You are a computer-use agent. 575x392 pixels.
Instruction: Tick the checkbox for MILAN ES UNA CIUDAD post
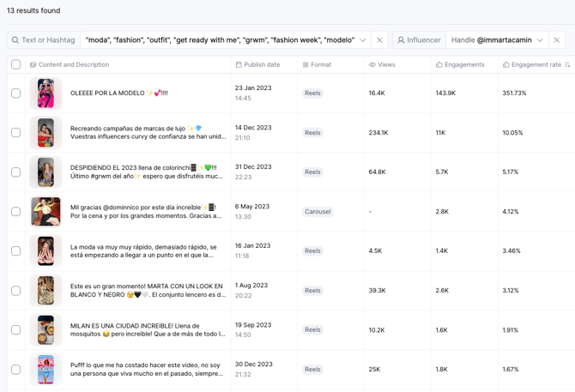[x=15, y=330]
